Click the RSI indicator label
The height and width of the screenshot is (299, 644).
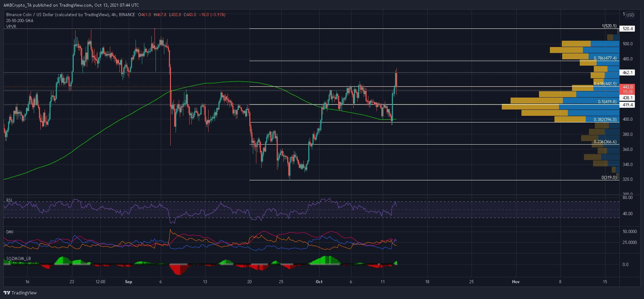(9, 200)
